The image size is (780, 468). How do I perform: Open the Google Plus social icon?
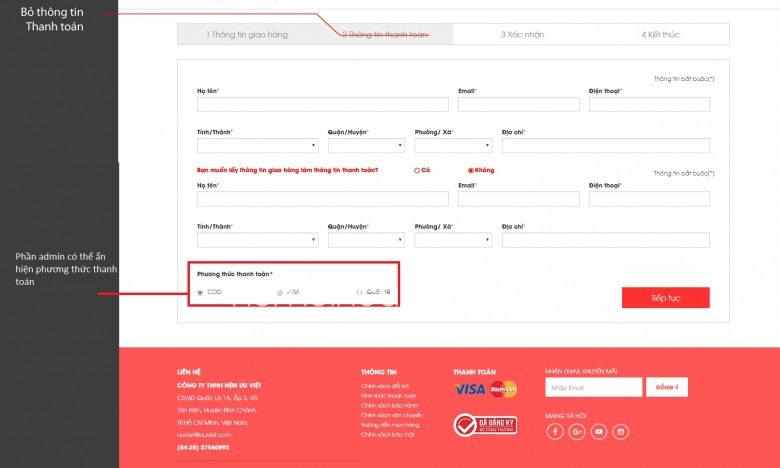(577, 432)
